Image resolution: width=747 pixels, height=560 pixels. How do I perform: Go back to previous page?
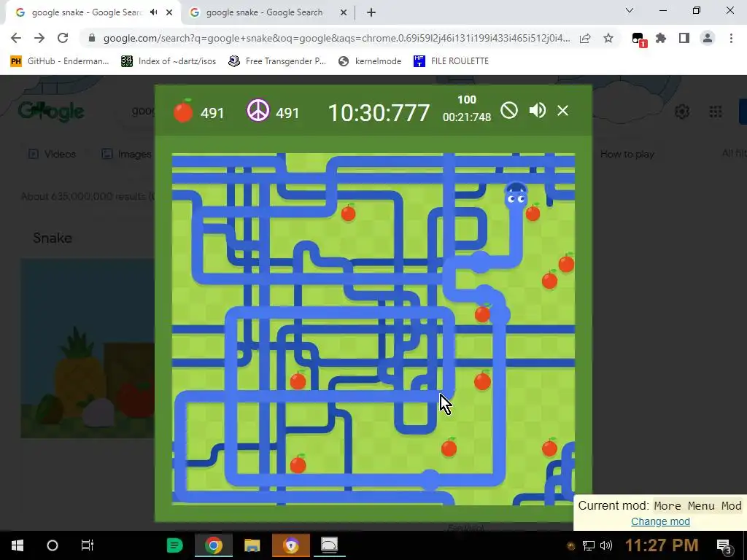(16, 38)
